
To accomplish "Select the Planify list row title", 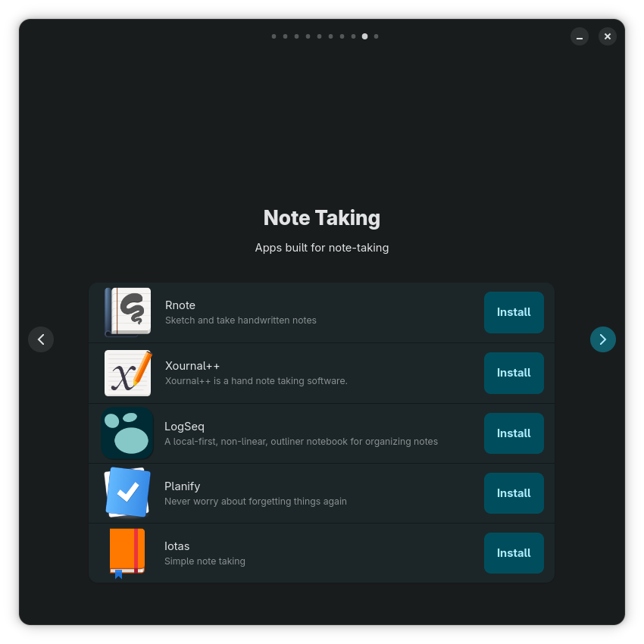I will (182, 486).
